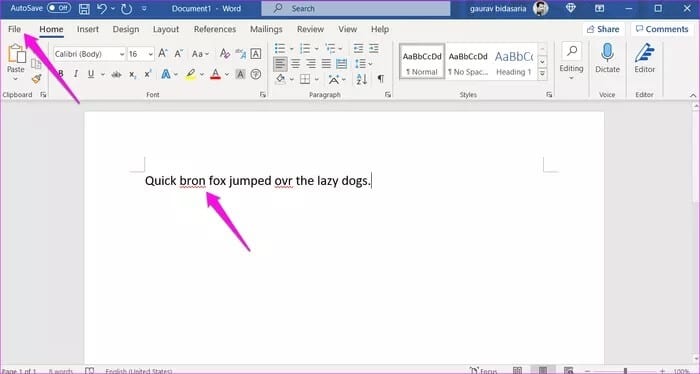This screenshot has height=374, width=700.
Task: Redo or repeat the last action
Action: point(126,8)
